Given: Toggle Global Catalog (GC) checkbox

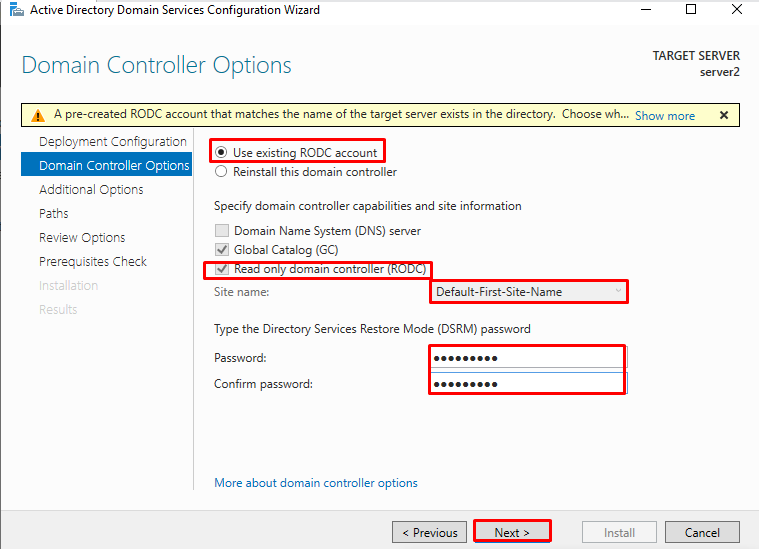Looking at the screenshot, I should pyautogui.click(x=222, y=250).
